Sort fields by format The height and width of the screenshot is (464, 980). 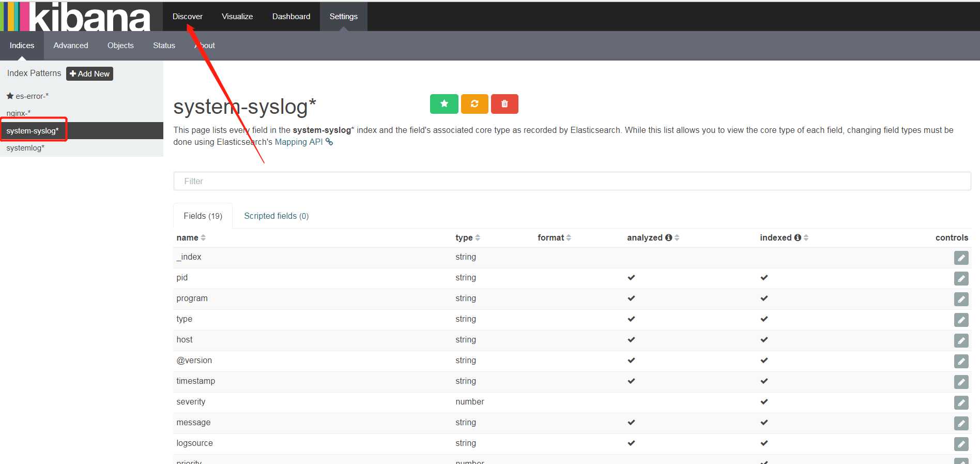pos(569,237)
